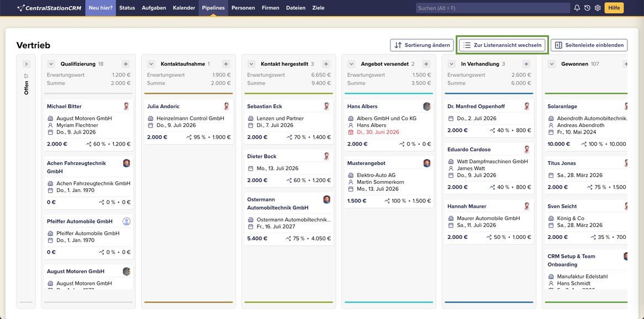This screenshot has width=644, height=319.
Task: Open the history clock icon
Action: click(587, 8)
